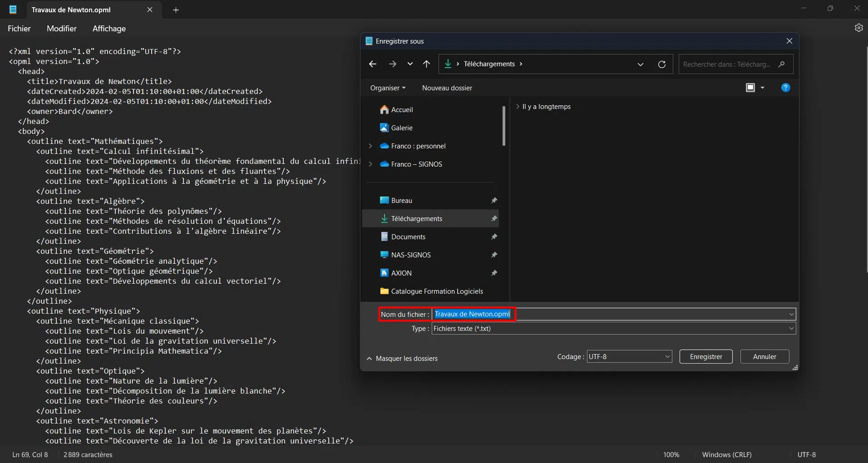
Task: Click the Enregistrer button
Action: coord(705,357)
